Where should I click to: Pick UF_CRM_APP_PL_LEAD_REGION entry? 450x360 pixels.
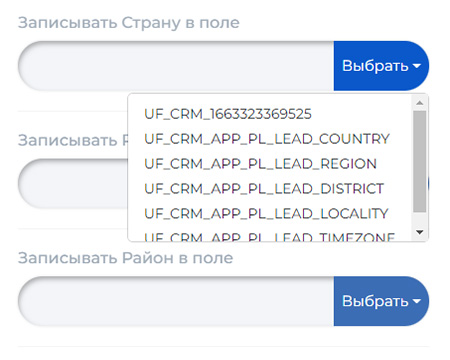click(x=261, y=164)
